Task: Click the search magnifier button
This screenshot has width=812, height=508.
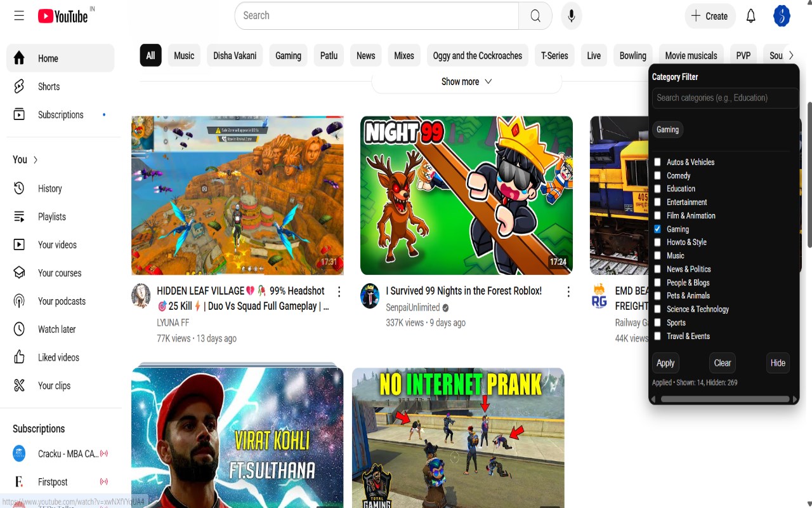Action: 535,16
